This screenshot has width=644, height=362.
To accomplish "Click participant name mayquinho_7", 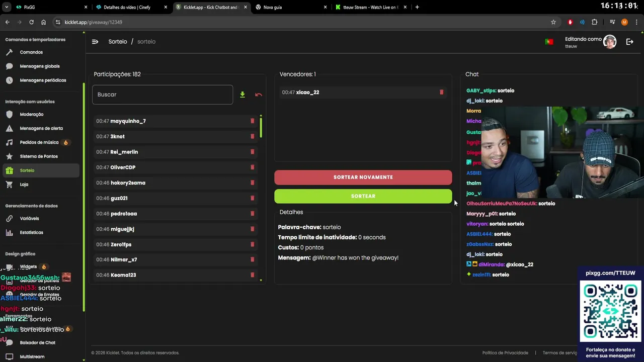I will click(x=128, y=121).
